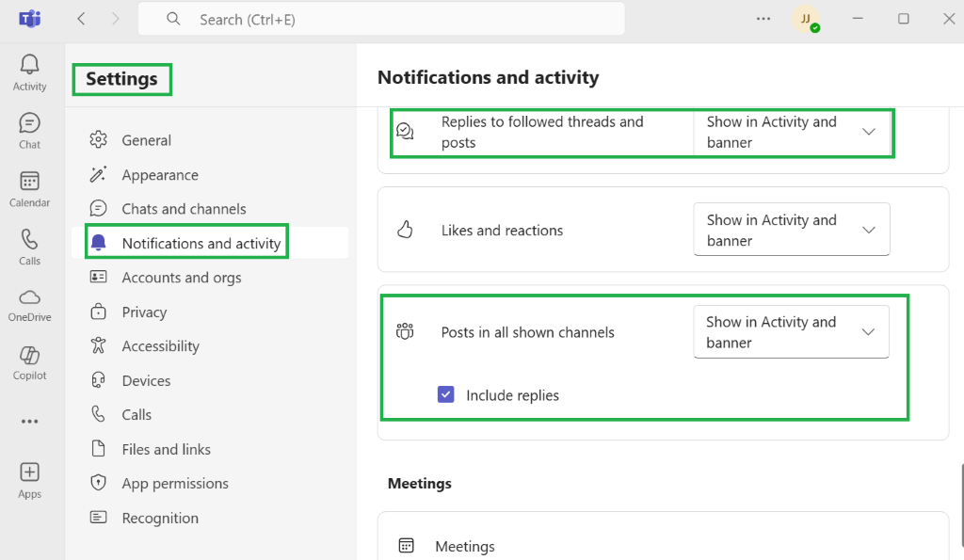
Task: Click the settings page scrollbar
Action: [961, 505]
